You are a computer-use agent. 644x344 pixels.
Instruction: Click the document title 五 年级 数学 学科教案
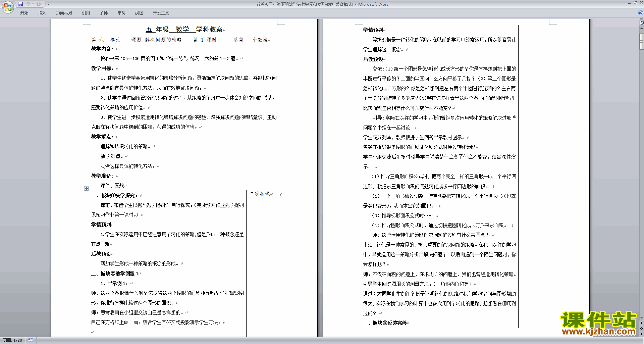(x=184, y=29)
